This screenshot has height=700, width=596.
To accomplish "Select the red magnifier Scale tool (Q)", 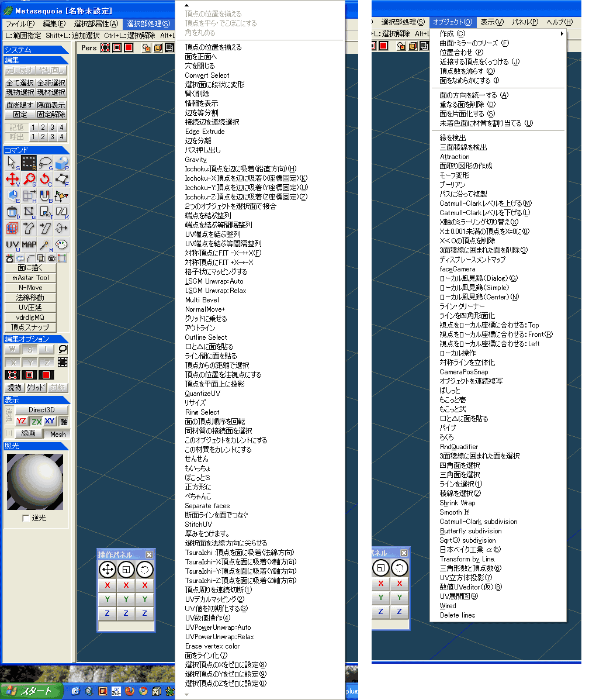I will [x=29, y=180].
